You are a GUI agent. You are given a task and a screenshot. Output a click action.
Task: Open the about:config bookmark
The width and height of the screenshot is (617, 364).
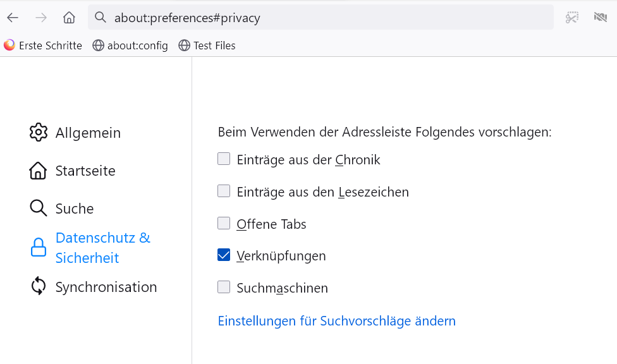[130, 45]
